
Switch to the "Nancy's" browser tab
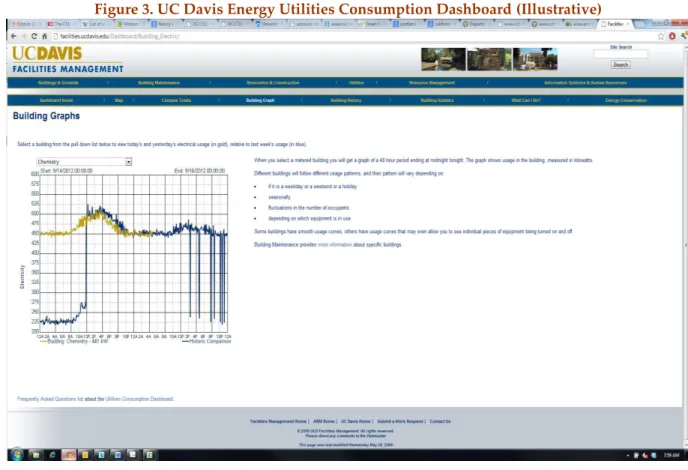pyautogui.click(x=165, y=24)
